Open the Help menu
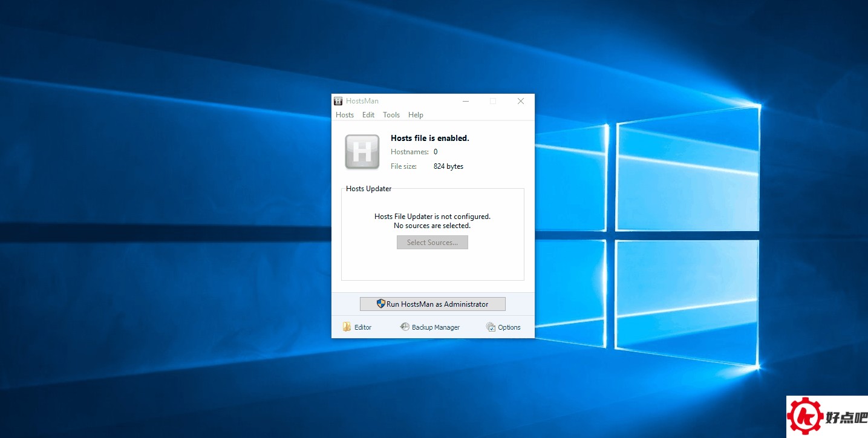This screenshot has height=438, width=868. (x=416, y=115)
